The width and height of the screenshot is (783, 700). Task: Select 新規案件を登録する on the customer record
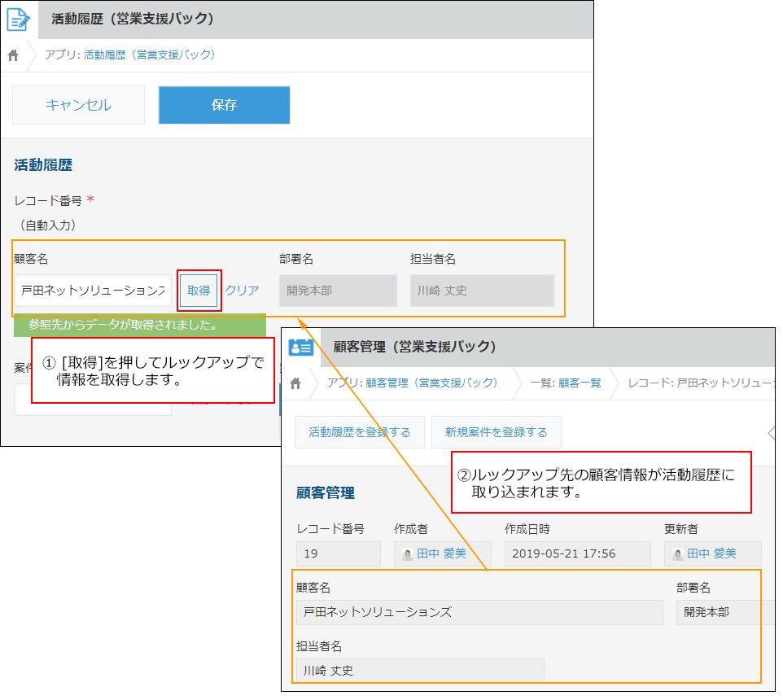(x=496, y=432)
